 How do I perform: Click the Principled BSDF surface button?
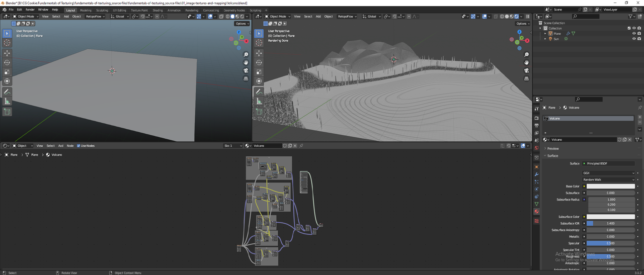click(x=609, y=163)
